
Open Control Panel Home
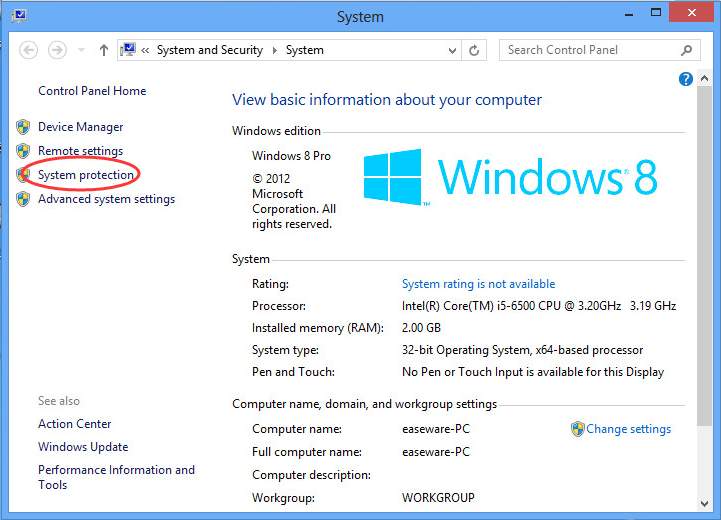pyautogui.click(x=92, y=91)
